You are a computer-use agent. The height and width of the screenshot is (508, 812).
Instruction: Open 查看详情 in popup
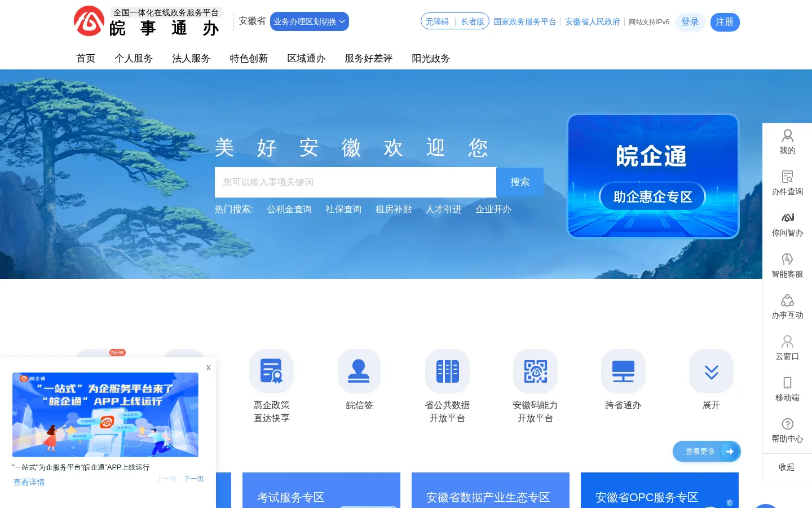coord(29,482)
